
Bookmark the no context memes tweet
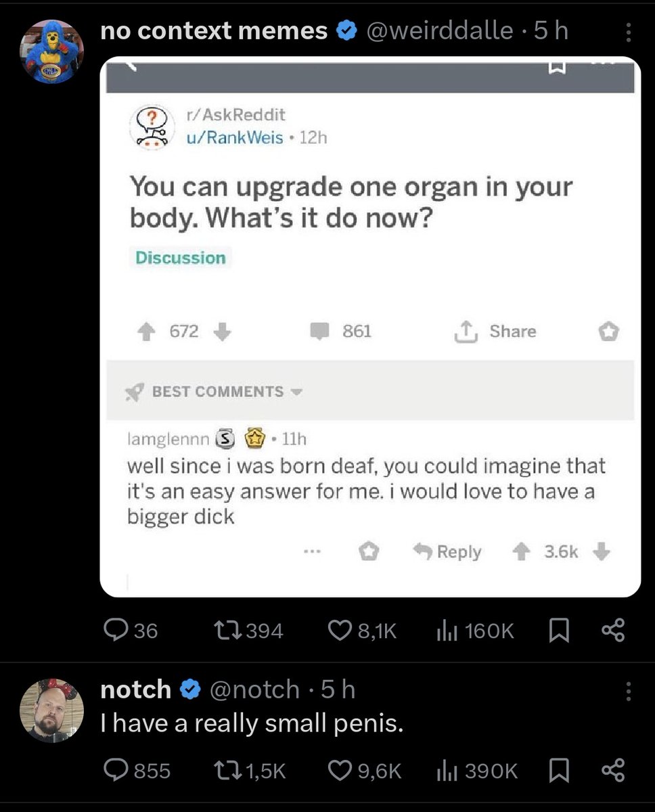point(558,631)
